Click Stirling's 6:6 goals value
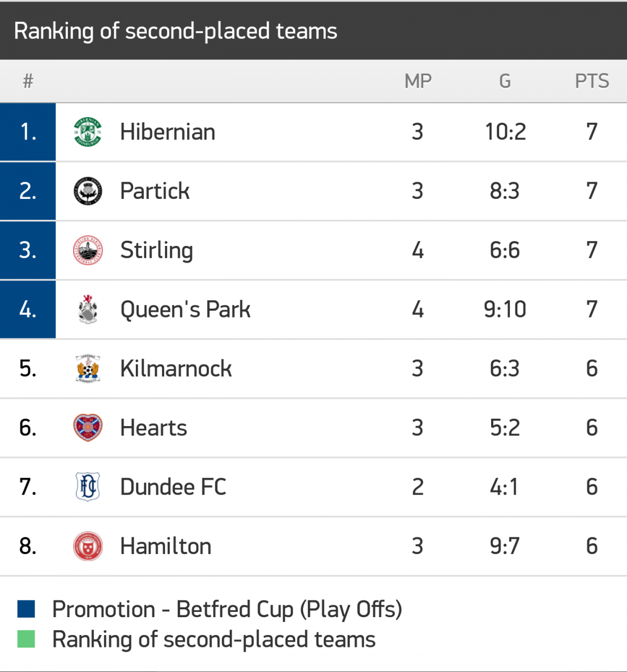This screenshot has width=627, height=672. (505, 250)
